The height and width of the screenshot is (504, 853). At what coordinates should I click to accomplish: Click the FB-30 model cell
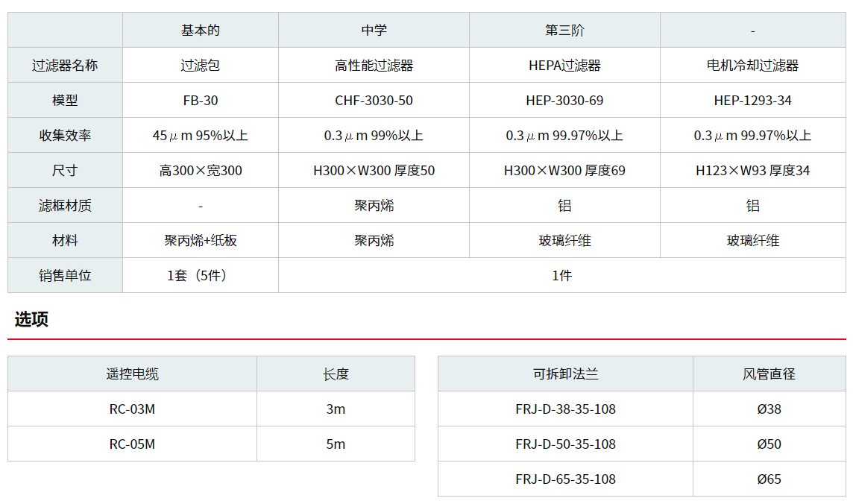coord(200,101)
